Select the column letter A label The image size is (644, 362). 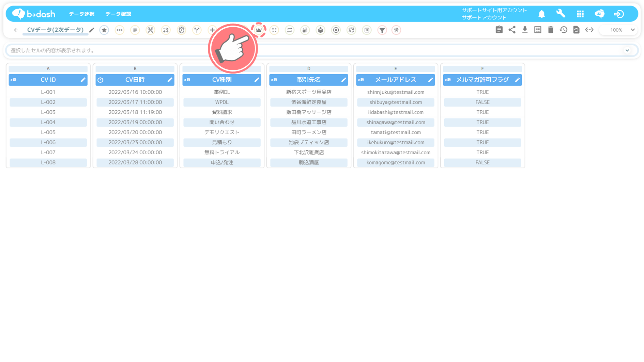[48, 69]
